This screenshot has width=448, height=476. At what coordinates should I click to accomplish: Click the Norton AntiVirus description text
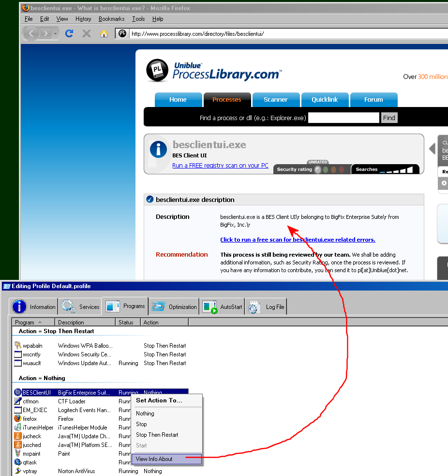[x=76, y=471]
